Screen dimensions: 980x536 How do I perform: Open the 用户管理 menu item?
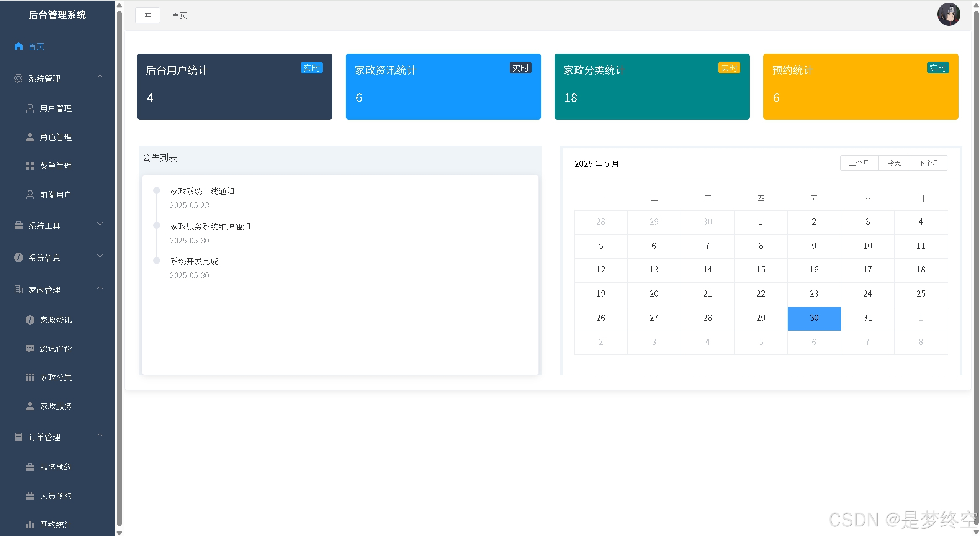click(56, 108)
